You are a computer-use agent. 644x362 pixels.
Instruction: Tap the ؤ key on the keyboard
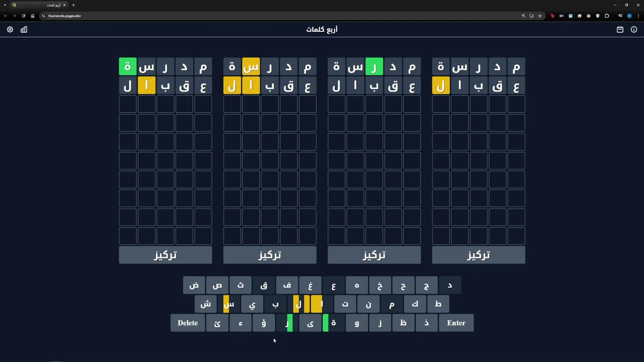[x=264, y=323]
